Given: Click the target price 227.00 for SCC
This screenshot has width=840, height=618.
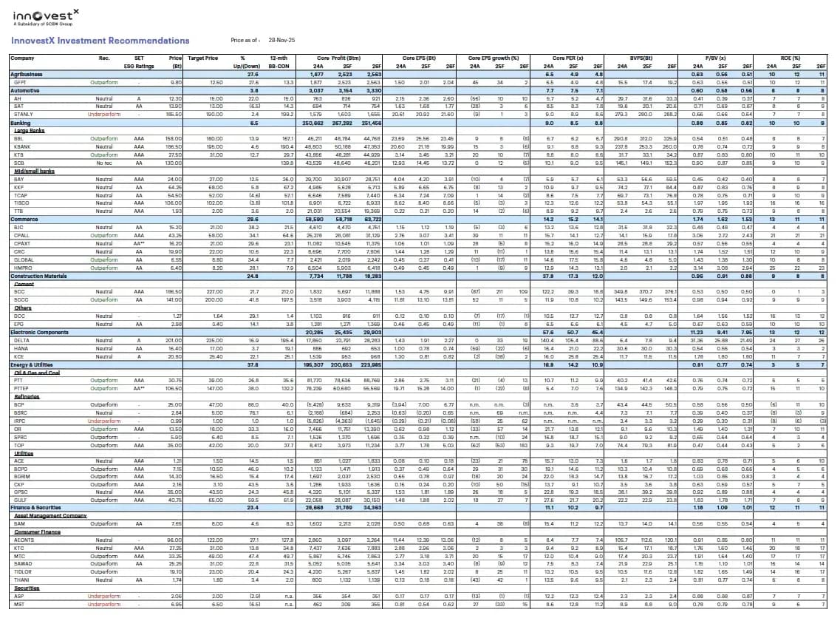Looking at the screenshot, I should click(214, 292).
